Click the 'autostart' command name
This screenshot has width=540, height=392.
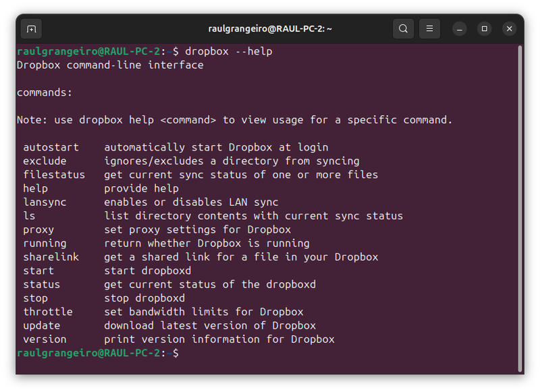[x=51, y=147]
